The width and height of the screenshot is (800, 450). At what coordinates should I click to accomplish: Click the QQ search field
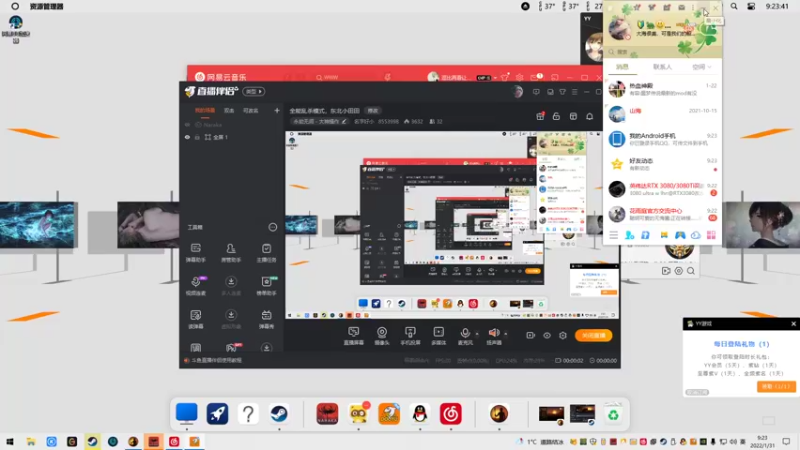tap(662, 52)
